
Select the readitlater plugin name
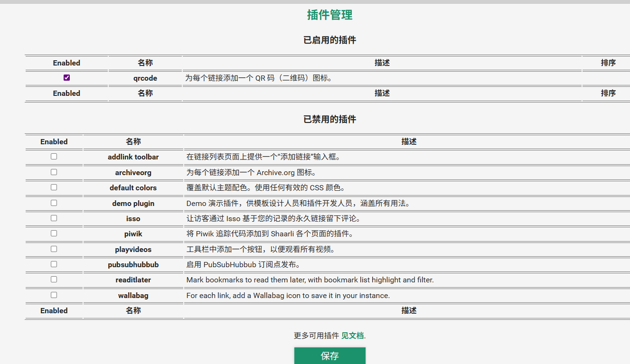tap(133, 280)
